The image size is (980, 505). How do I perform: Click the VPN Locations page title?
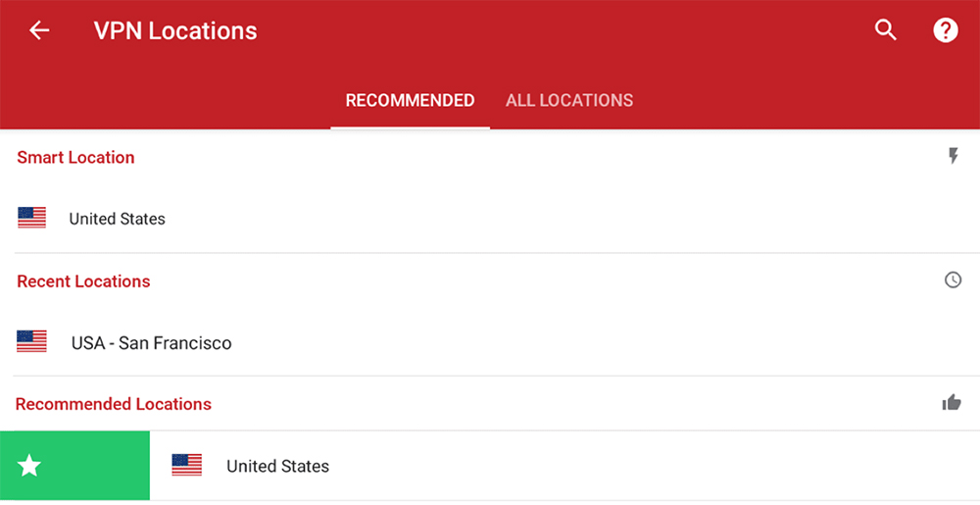175,30
